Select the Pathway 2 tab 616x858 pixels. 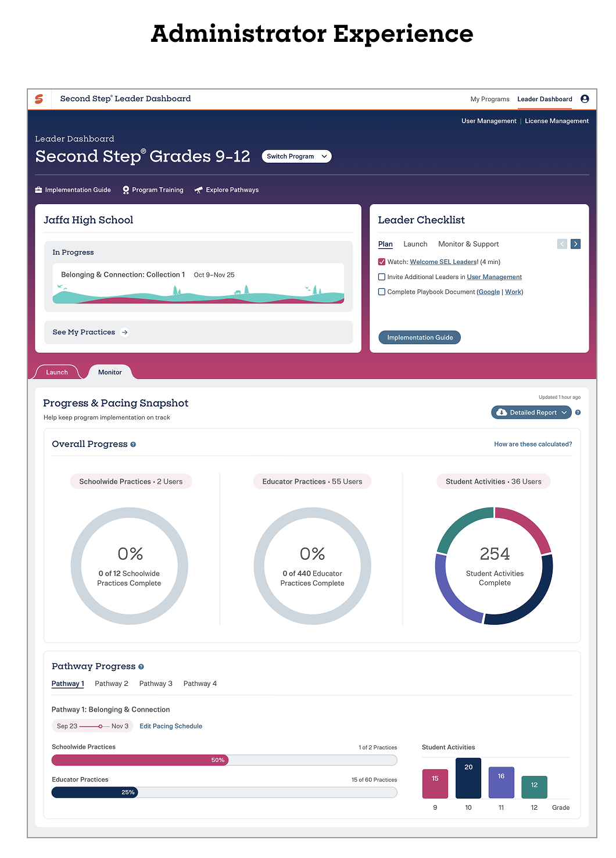point(112,684)
